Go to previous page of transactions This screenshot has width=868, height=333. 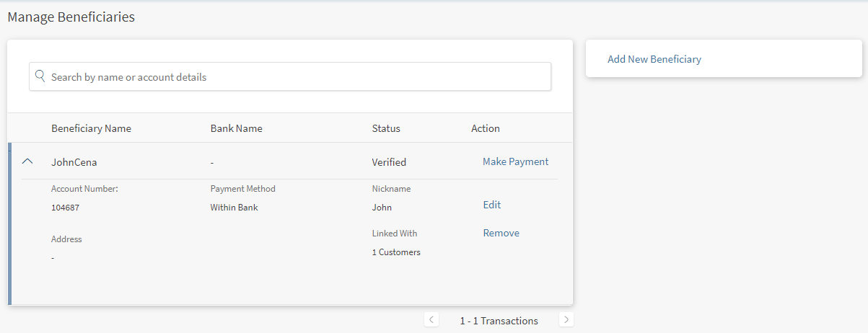coord(431,319)
